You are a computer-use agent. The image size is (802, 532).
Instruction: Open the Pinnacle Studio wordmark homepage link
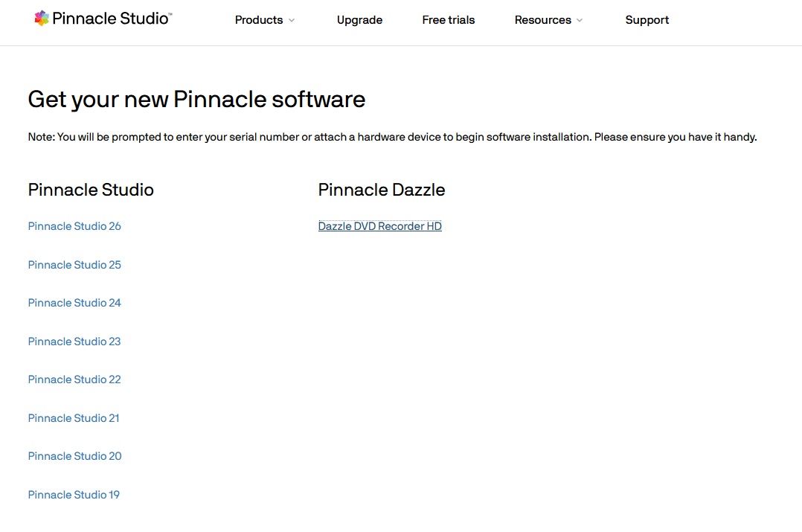tap(112, 19)
